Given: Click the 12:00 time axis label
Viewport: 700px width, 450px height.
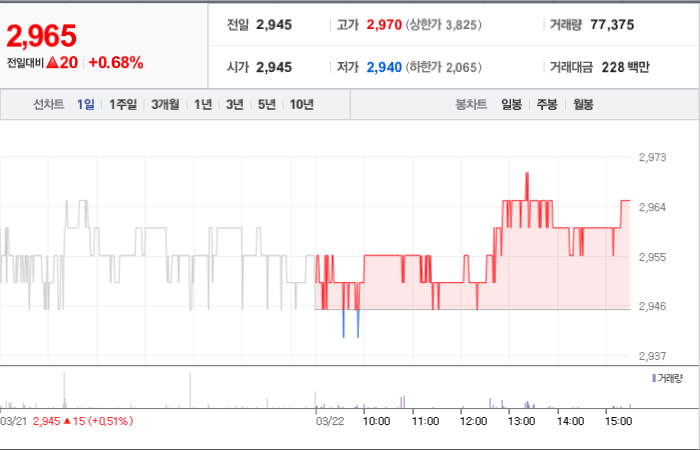Looking at the screenshot, I should pyautogui.click(x=473, y=421).
